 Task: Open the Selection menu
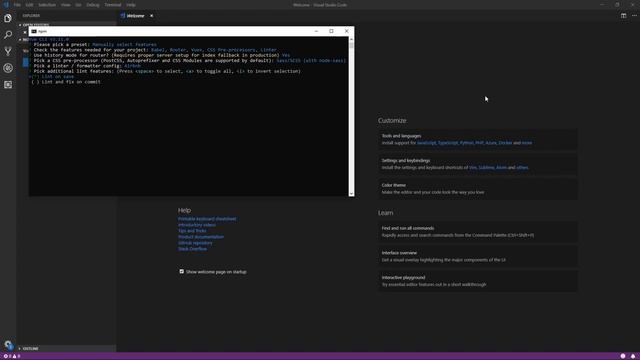[47, 5]
